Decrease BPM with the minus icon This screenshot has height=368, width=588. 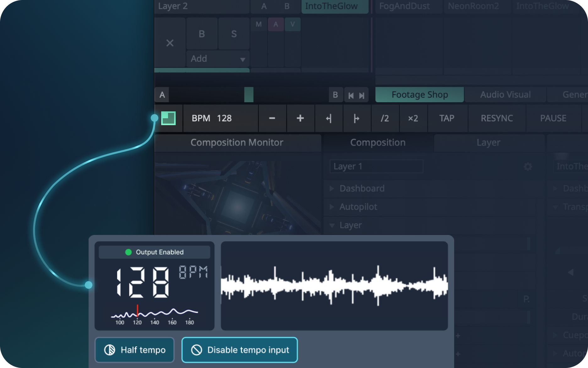pyautogui.click(x=272, y=119)
